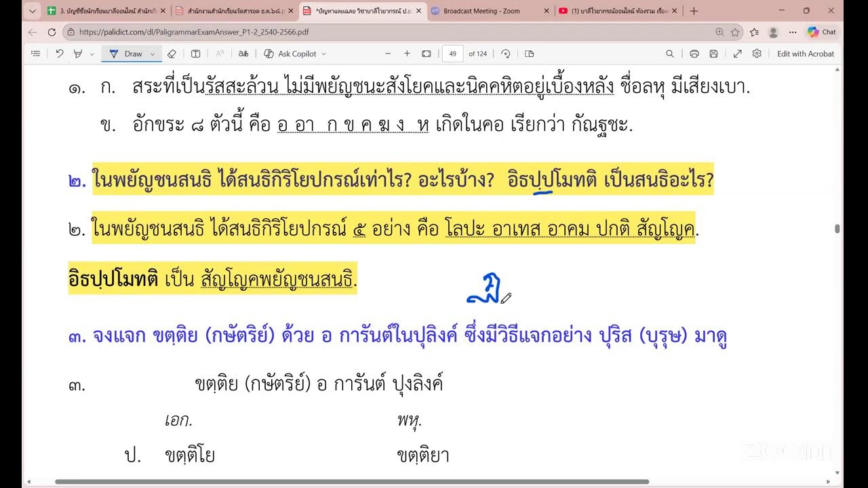The height and width of the screenshot is (488, 868).
Task: Click the Translate icon
Action: (x=243, y=54)
